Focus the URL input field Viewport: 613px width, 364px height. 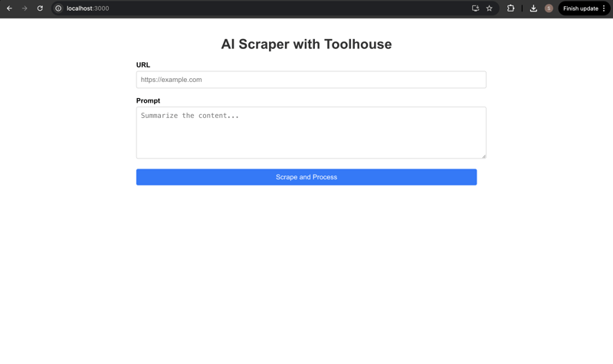310,80
